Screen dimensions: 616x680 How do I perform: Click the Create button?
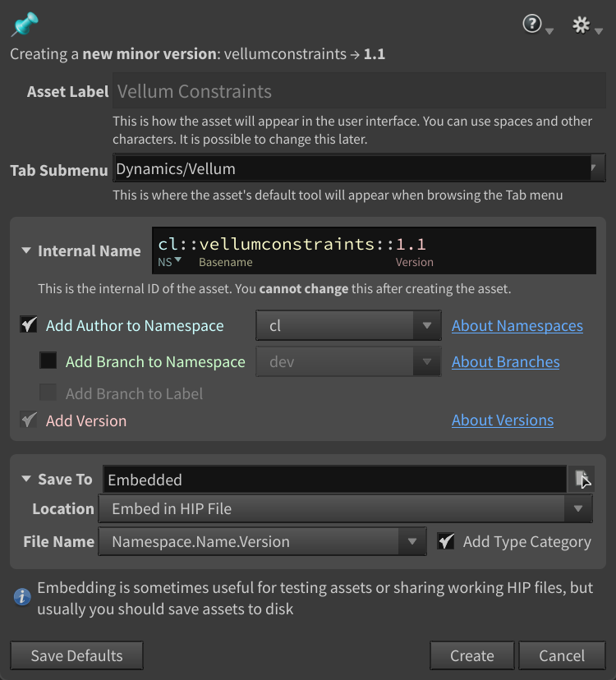[x=471, y=655]
